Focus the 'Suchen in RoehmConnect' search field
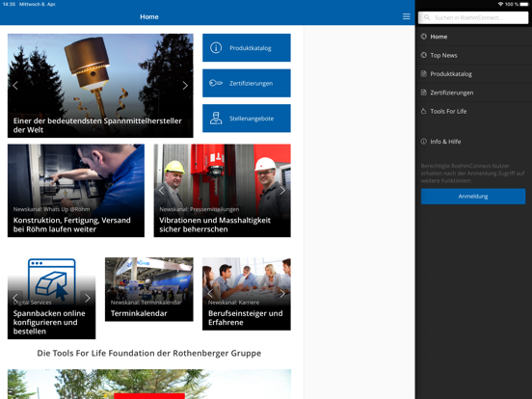 [473, 17]
